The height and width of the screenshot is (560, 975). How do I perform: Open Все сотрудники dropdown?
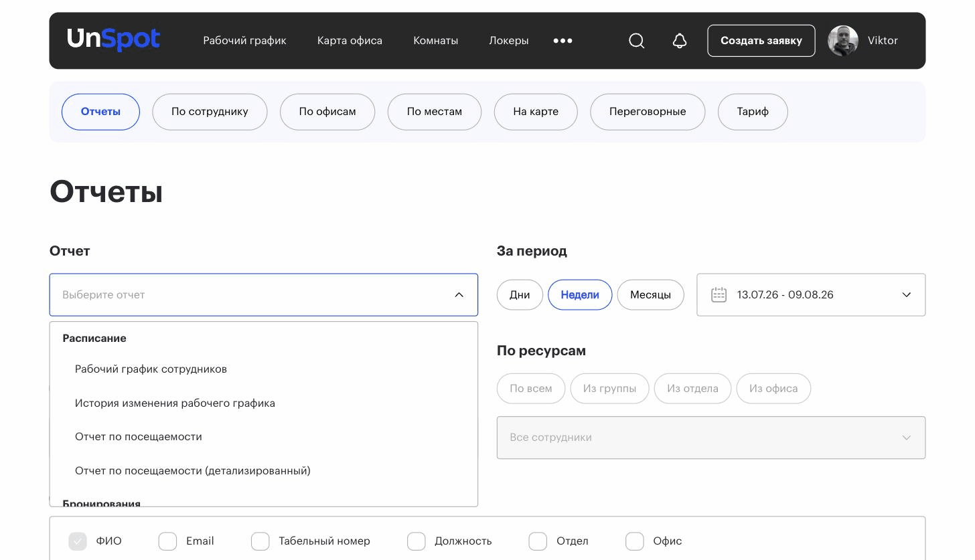point(711,438)
